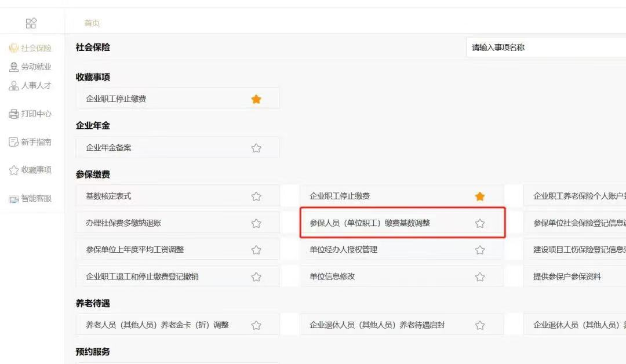This screenshot has width=626, height=364.
Task: Click the 收藏事项 sidebar star icon
Action: (x=14, y=170)
